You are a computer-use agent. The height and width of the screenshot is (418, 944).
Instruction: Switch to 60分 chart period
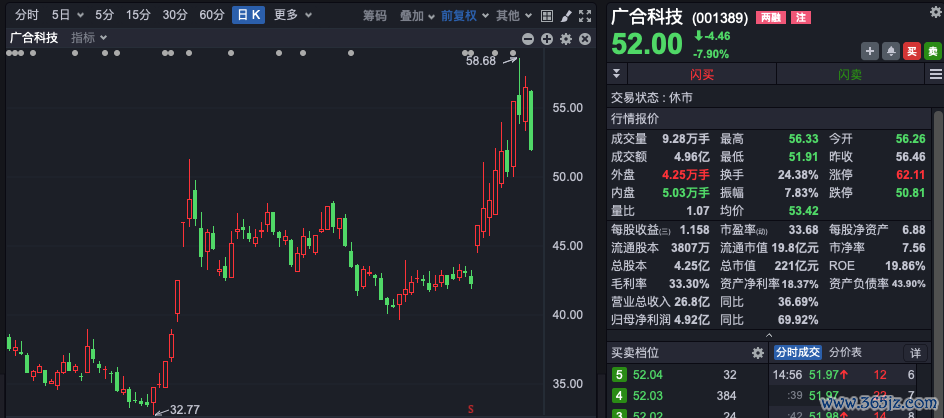[x=211, y=15]
